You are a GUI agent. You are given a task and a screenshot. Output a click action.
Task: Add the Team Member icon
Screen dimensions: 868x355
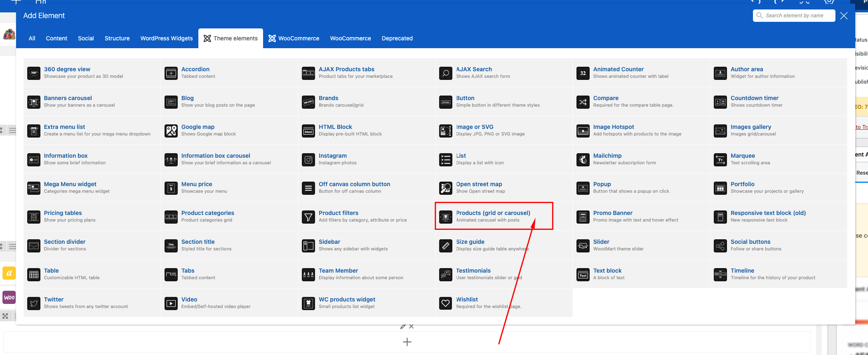[x=308, y=274]
